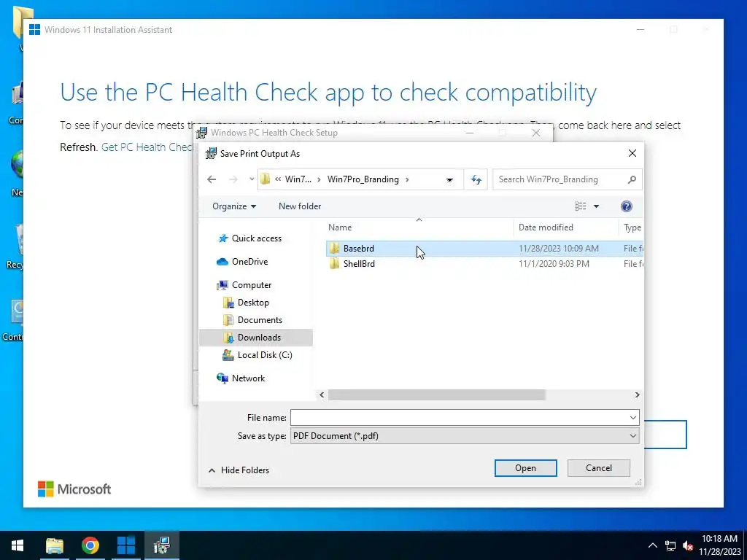Click the network tray icon
747x560 pixels.
click(x=670, y=545)
